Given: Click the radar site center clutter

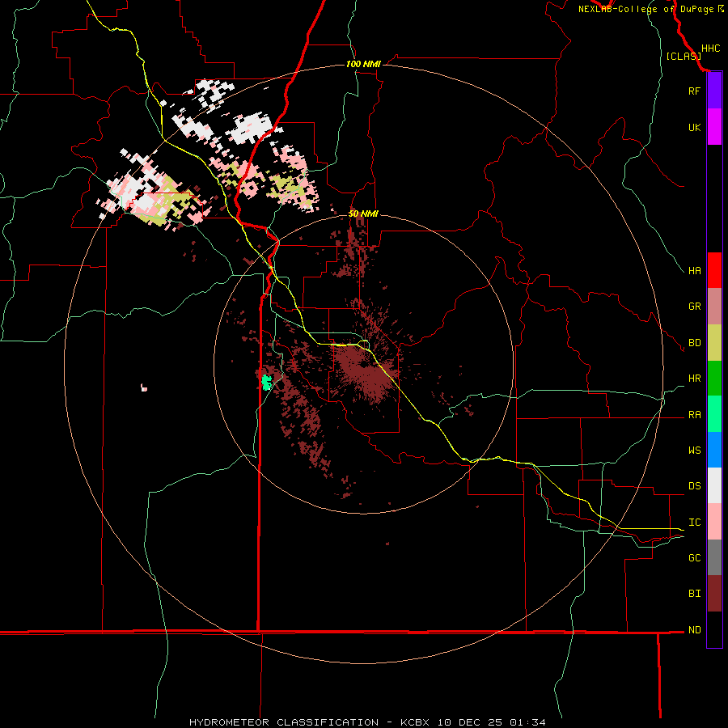Looking at the screenshot, I should click(x=363, y=368).
